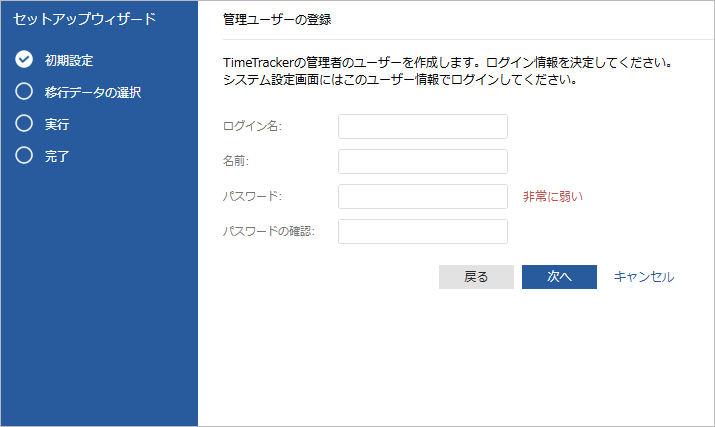Click into the パスワード field
The image size is (715, 427).
(x=423, y=196)
